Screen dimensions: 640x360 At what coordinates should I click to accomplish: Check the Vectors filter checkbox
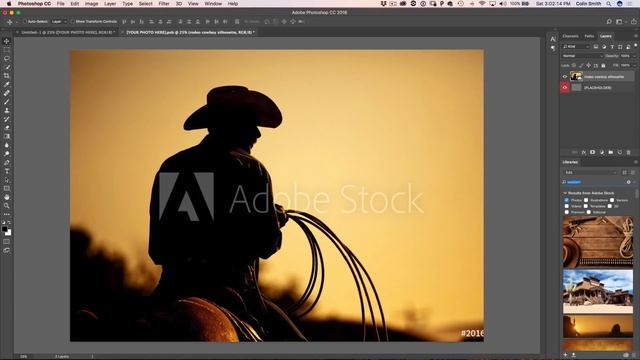[612, 200]
